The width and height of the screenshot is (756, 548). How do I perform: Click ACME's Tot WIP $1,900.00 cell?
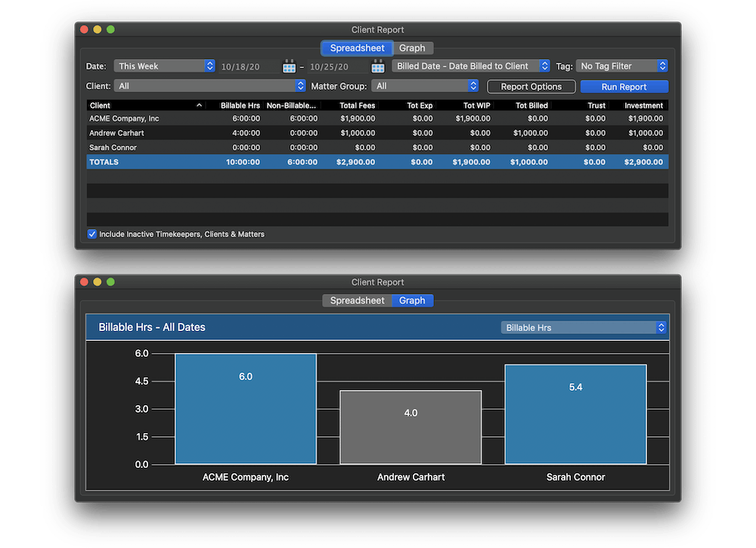pos(473,119)
